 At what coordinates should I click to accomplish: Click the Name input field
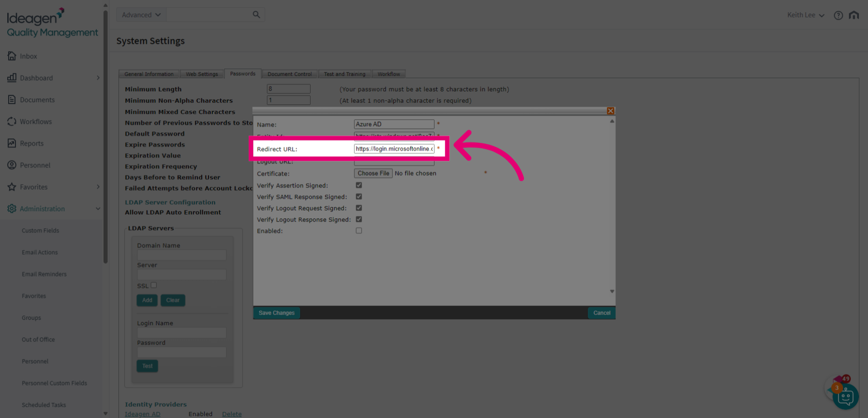pyautogui.click(x=394, y=124)
